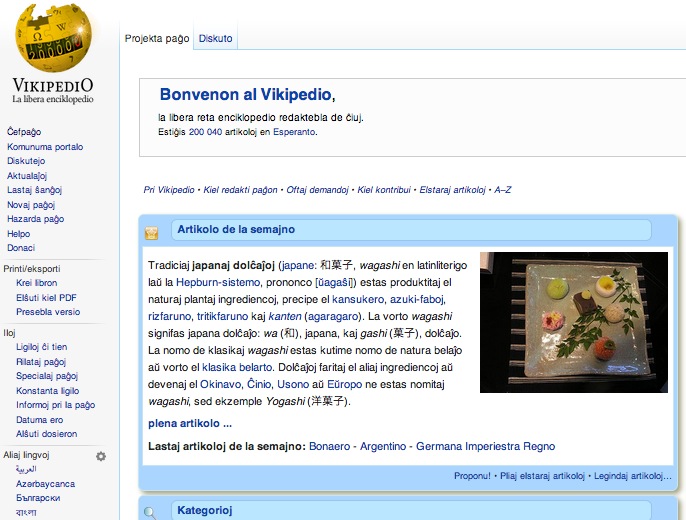The height and width of the screenshot is (520, 686).
Task: Open the Usono link
Action: click(x=293, y=384)
